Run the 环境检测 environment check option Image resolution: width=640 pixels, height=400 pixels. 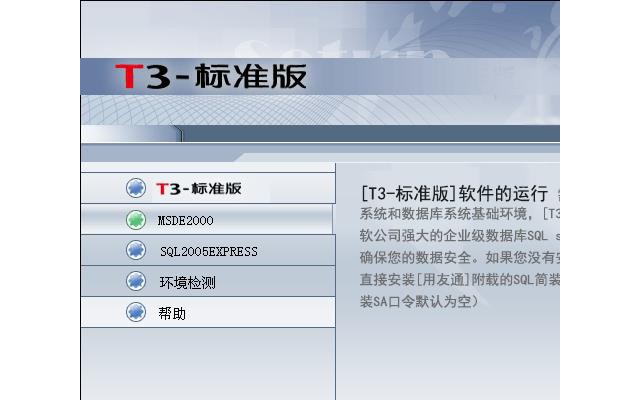pos(208,281)
